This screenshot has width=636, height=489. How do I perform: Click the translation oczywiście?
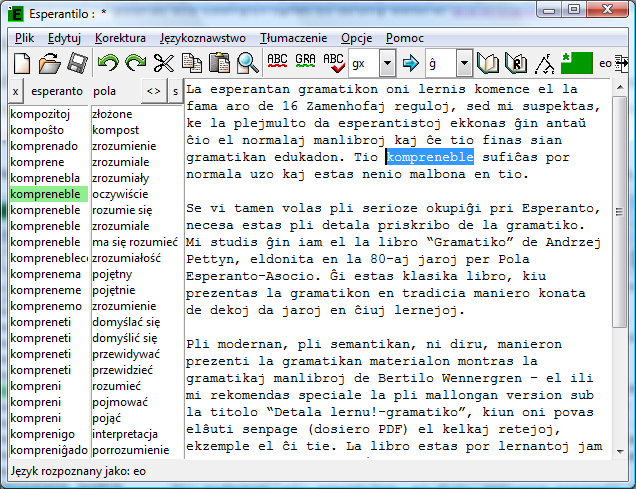120,194
